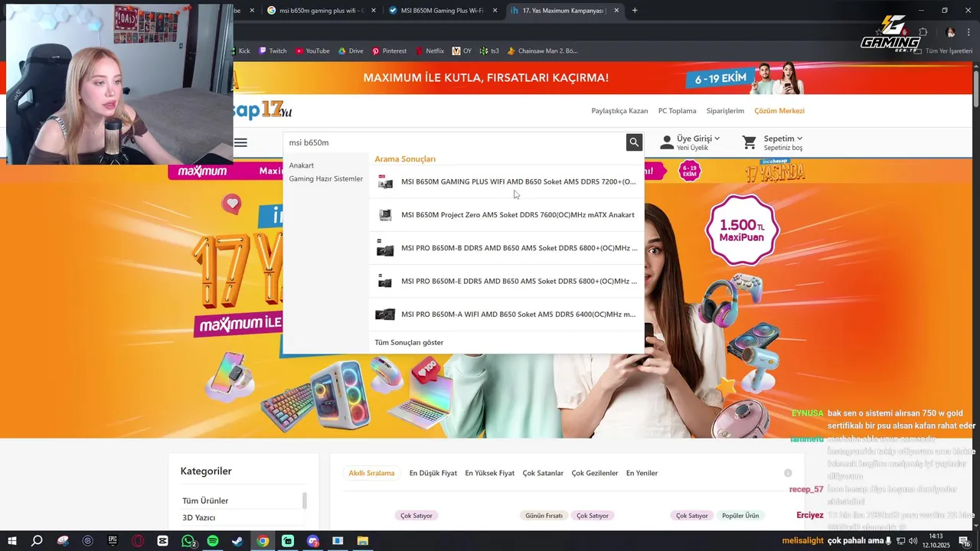
Task: Open the ts3 bookmark
Action: click(x=489, y=51)
